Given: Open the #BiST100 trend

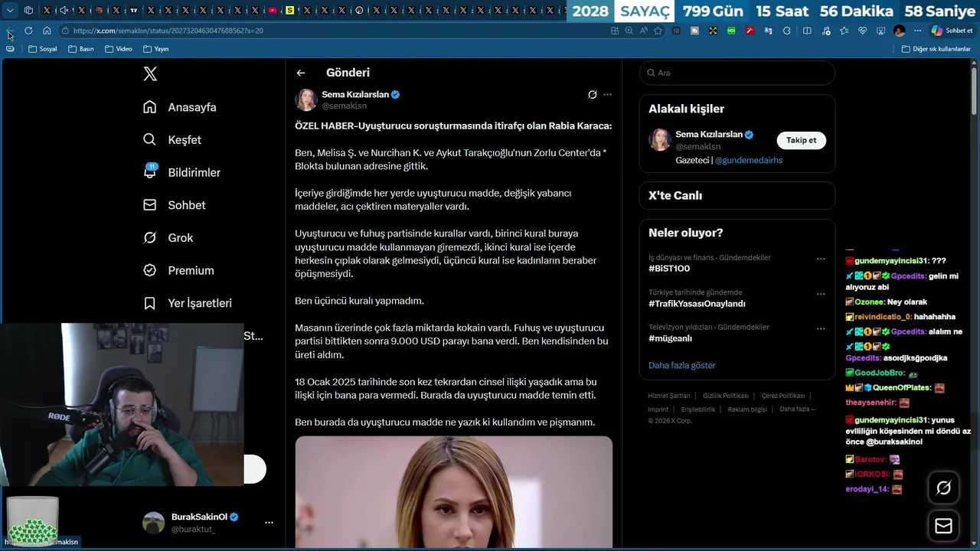Looking at the screenshot, I should [x=669, y=269].
